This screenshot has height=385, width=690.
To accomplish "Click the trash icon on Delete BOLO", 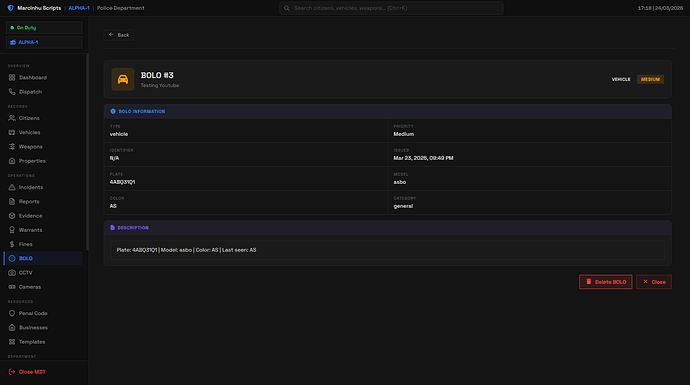I will click(589, 282).
